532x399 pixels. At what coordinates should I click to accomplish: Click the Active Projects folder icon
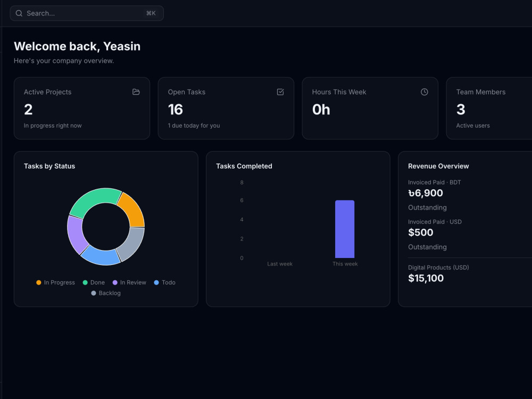[x=136, y=92]
